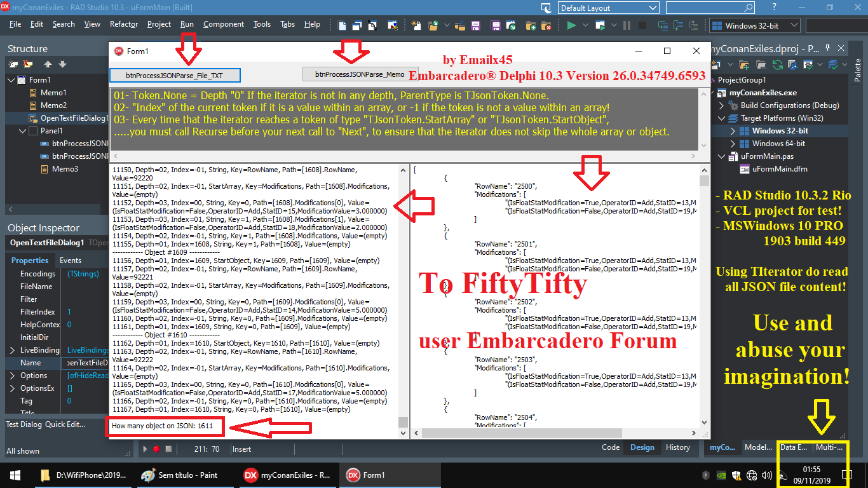Image resolution: width=868 pixels, height=488 pixels.
Task: Click btnProcessJSONParse_Memo button on Form1
Action: 360,74
